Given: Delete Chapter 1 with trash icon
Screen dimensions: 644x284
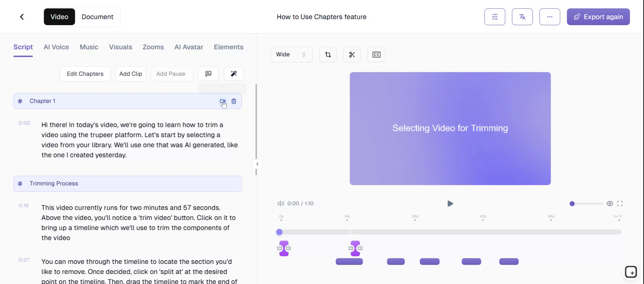Looking at the screenshot, I should click(234, 101).
